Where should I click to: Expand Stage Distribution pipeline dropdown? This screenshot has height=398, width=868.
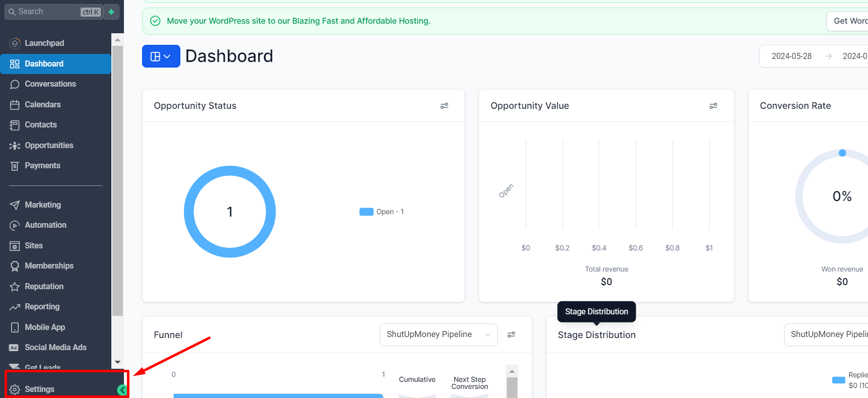[826, 335]
